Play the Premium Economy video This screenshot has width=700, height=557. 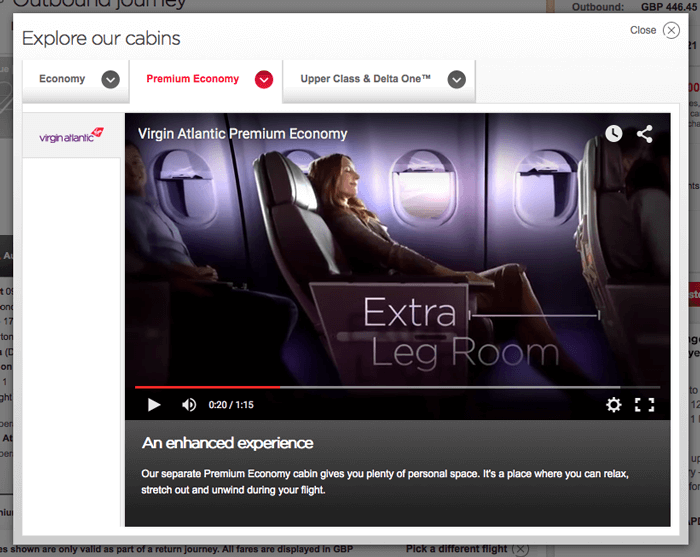[154, 404]
